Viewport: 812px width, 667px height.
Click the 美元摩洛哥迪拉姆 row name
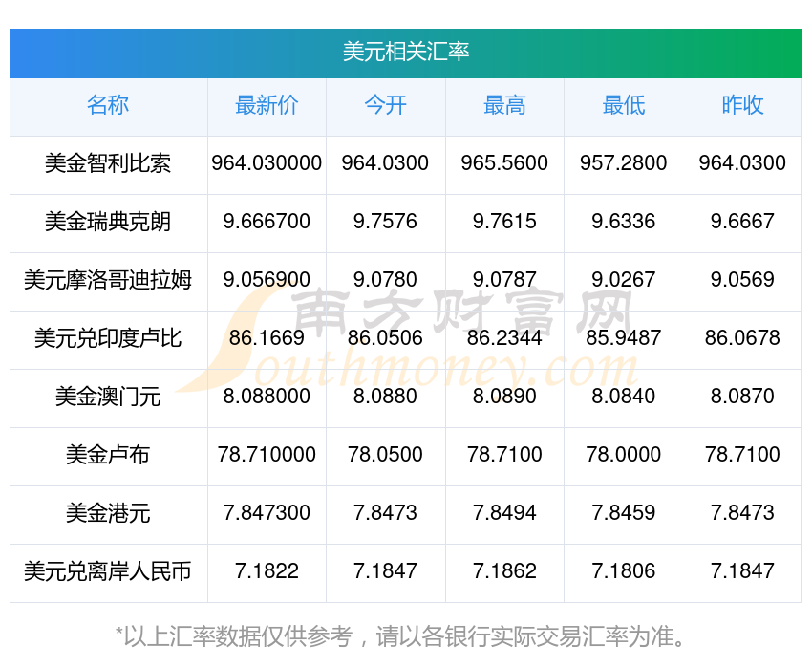tap(108, 280)
